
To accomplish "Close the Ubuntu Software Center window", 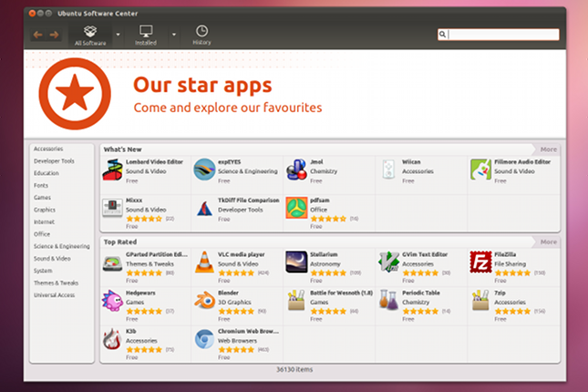I will pos(32,14).
